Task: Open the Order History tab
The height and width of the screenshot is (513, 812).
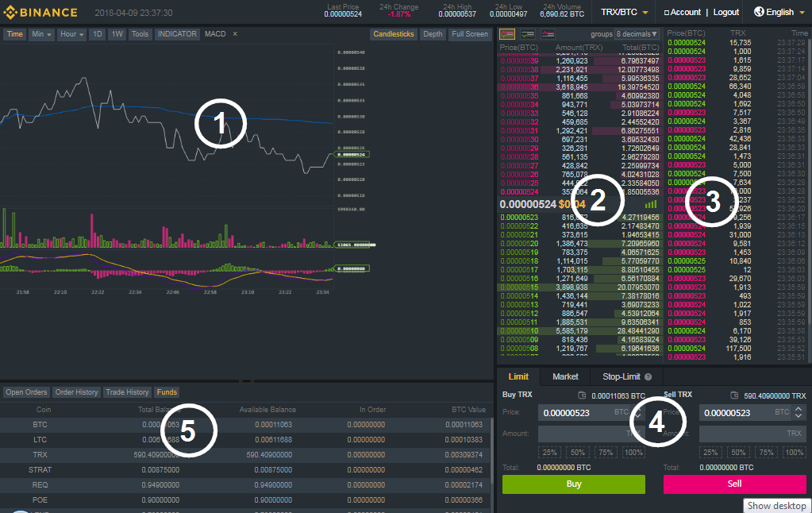Action: pyautogui.click(x=77, y=392)
